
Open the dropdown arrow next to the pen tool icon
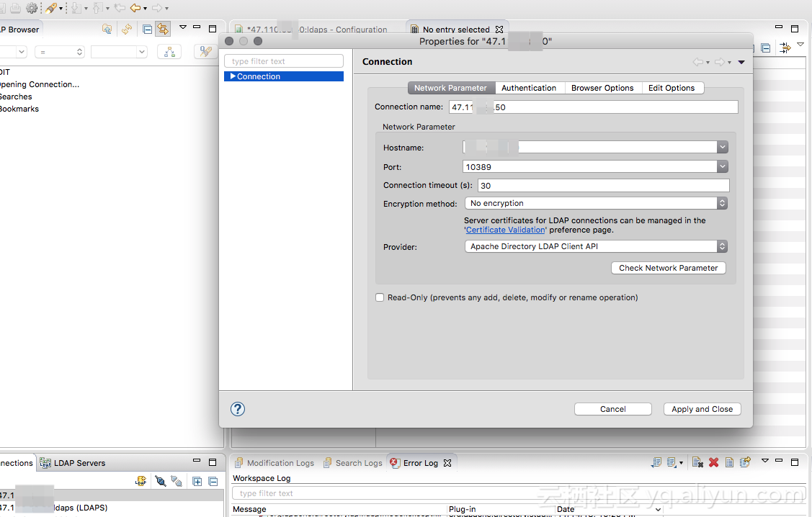[x=61, y=8]
